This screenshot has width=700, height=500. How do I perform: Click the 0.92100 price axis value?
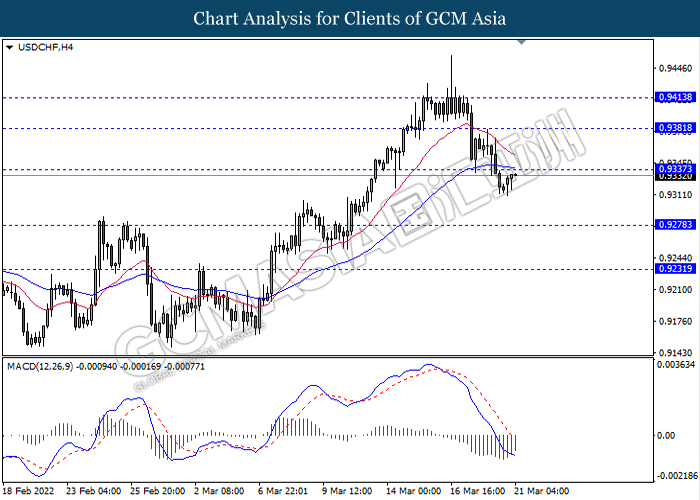[675, 290]
